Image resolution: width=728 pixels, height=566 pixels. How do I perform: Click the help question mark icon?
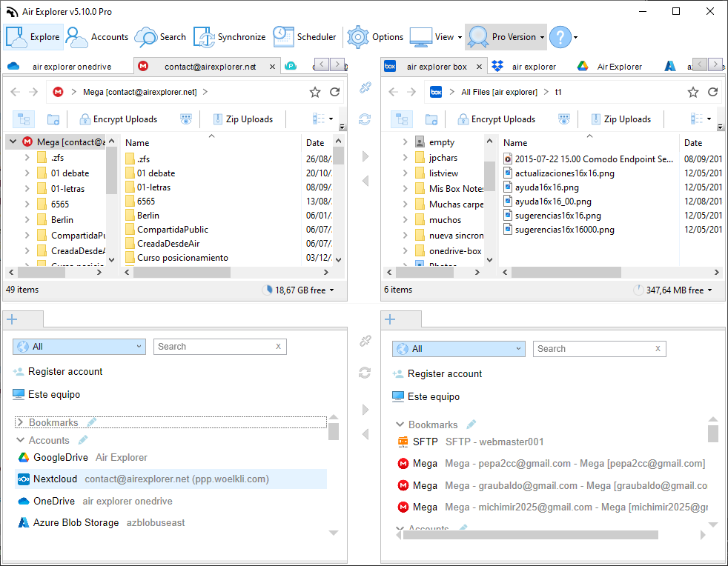tap(560, 37)
